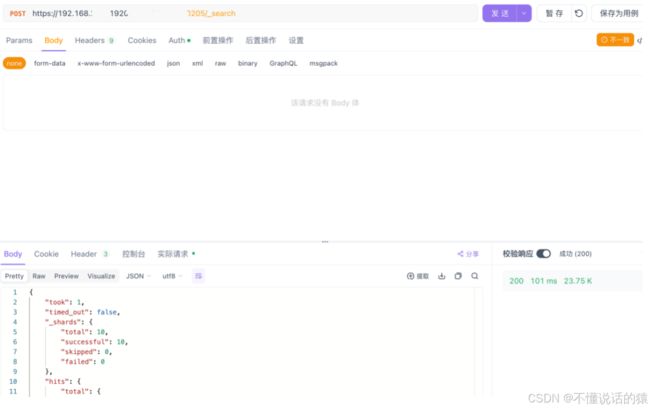Screen dimensions: 650x409
Task: Select the form-data body type
Action: pyautogui.click(x=49, y=63)
